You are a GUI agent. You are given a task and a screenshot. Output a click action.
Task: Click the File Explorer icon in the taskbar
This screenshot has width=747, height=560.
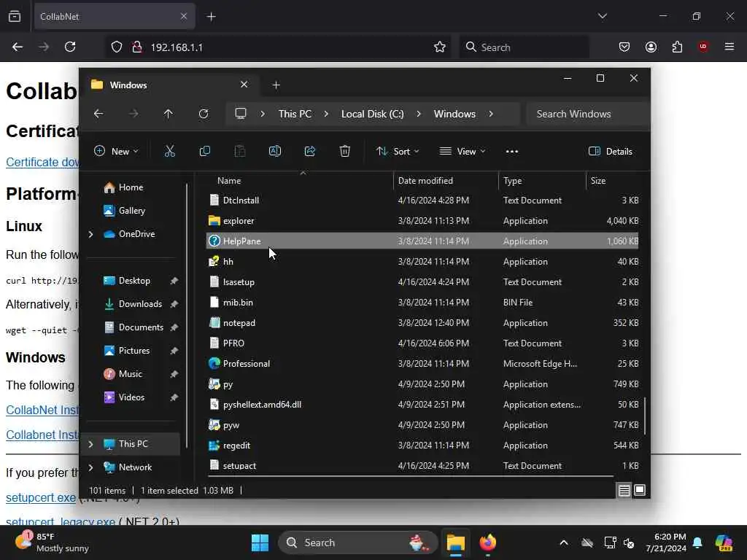tap(455, 542)
